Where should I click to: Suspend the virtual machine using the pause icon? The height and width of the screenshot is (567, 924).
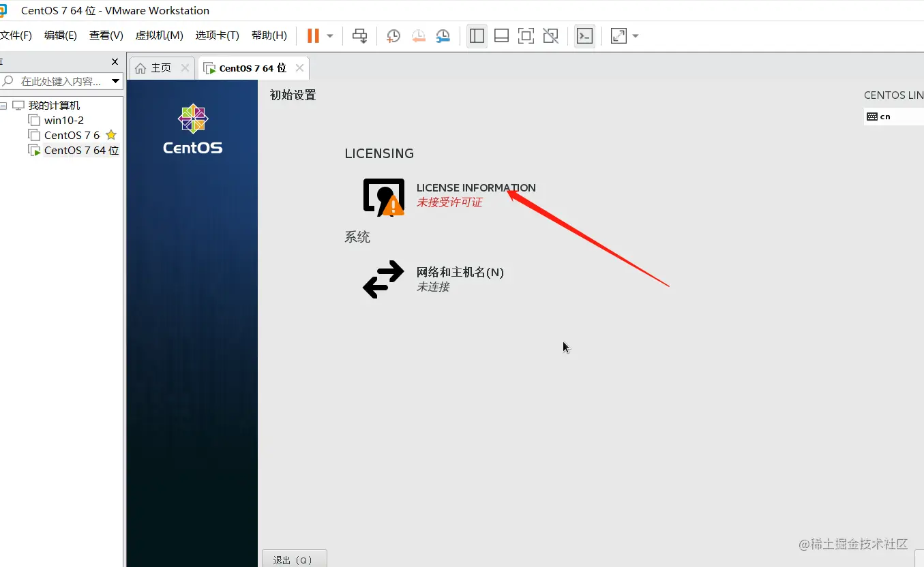(x=313, y=35)
